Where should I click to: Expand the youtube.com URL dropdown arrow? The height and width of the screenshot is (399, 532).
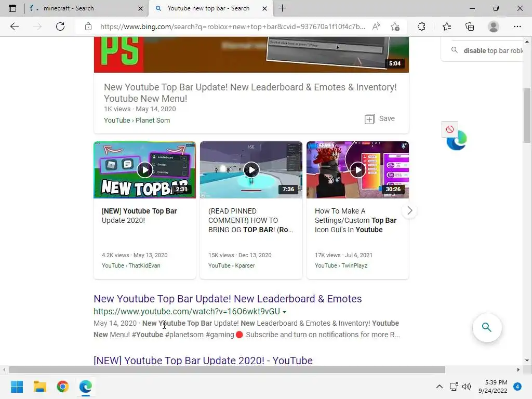284,312
